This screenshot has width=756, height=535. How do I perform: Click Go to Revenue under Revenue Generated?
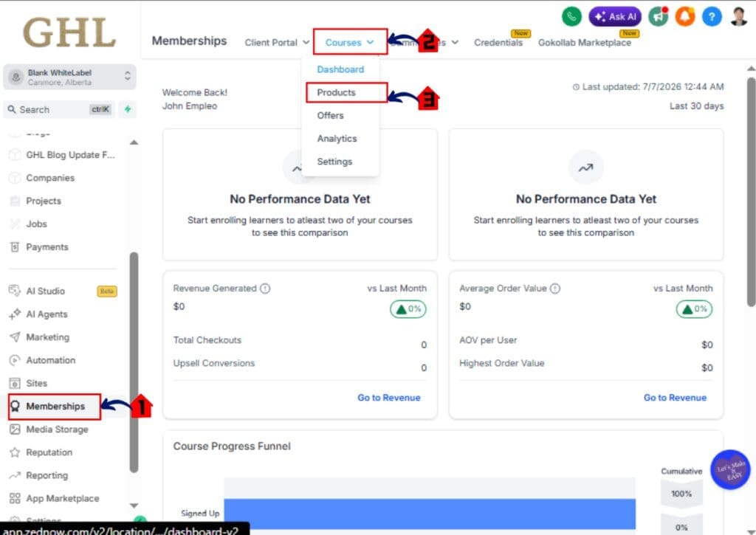point(388,398)
